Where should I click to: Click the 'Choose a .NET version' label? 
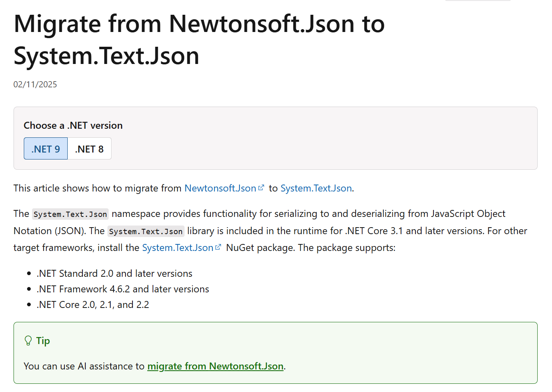pyautogui.click(x=73, y=125)
